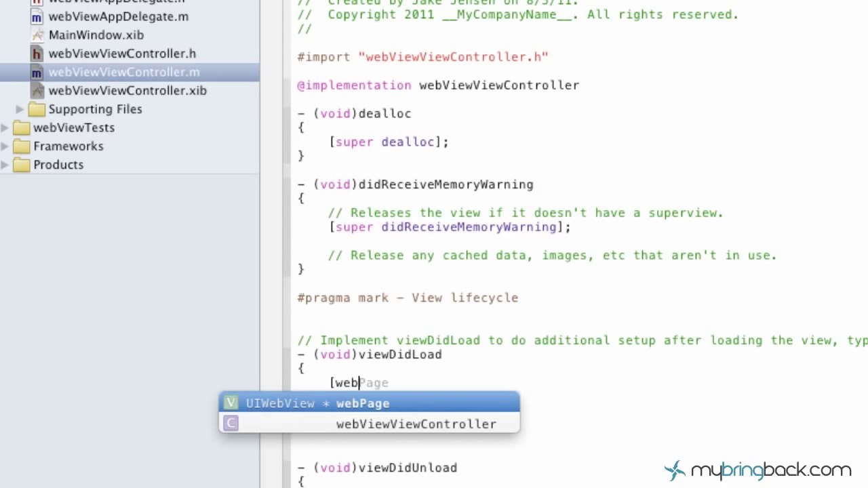
Task: Click the Products folder icon
Action: tap(22, 164)
